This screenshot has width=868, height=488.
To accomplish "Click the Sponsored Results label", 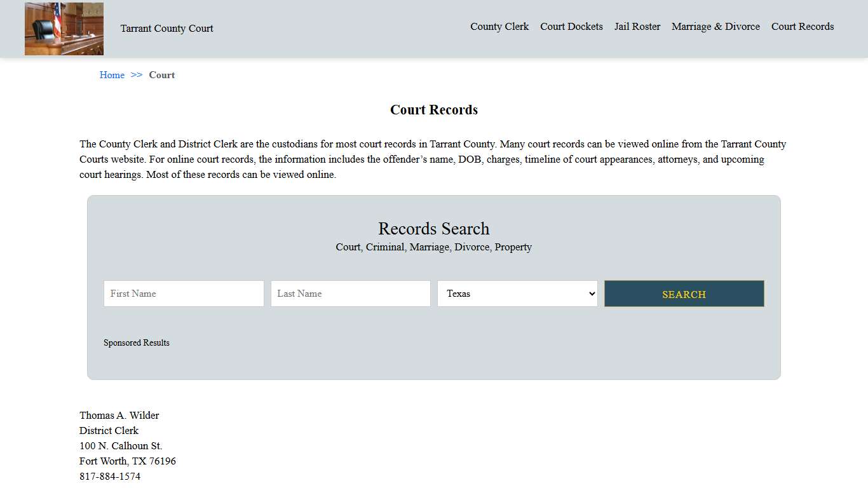I will (137, 342).
